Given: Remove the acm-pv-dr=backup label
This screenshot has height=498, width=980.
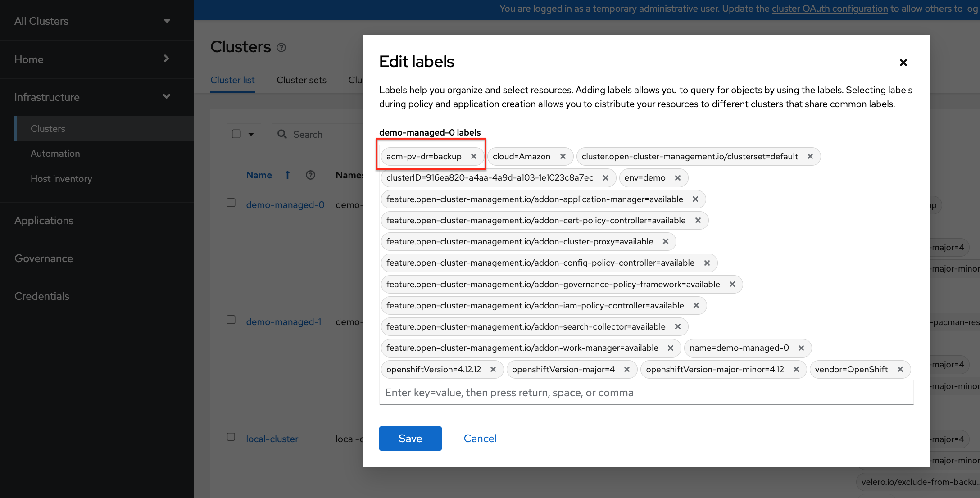Looking at the screenshot, I should [x=473, y=156].
